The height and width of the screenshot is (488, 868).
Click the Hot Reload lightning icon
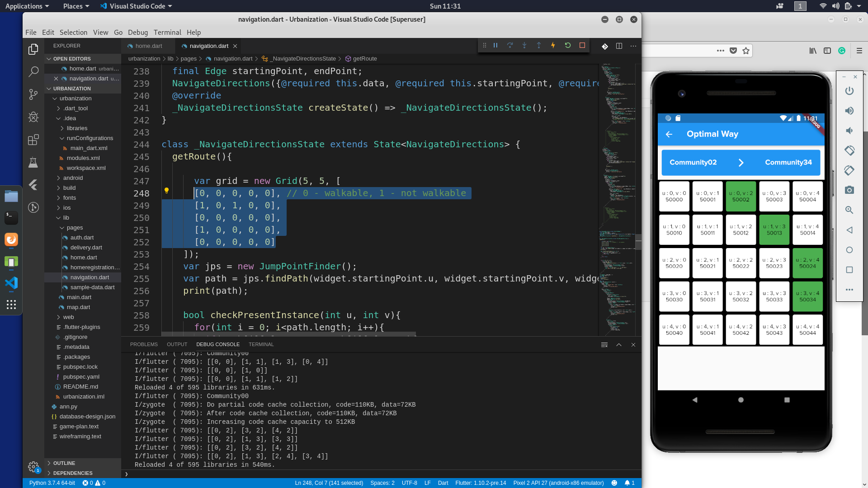pos(553,46)
